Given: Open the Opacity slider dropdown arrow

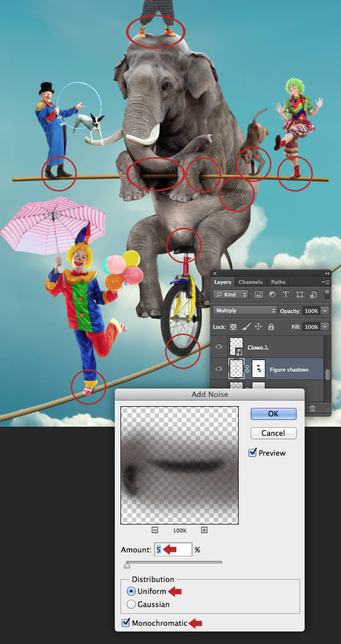Looking at the screenshot, I should pyautogui.click(x=325, y=311).
